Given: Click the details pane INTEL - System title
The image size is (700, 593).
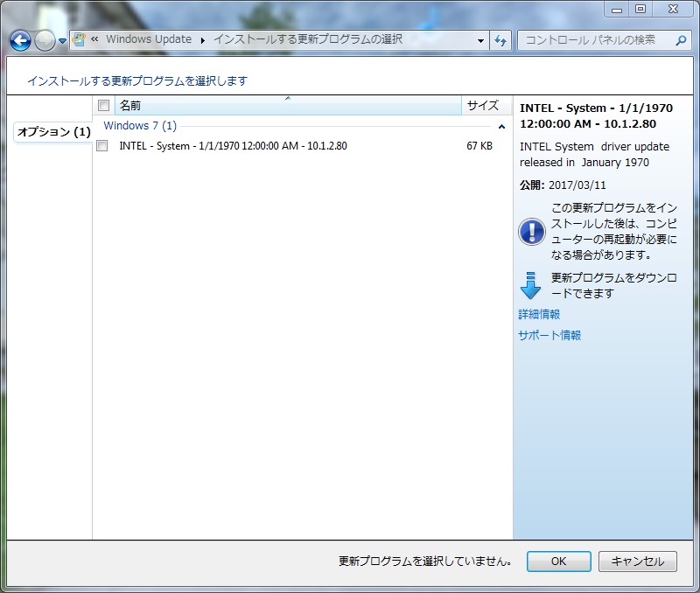Looking at the screenshot, I should pos(596,116).
